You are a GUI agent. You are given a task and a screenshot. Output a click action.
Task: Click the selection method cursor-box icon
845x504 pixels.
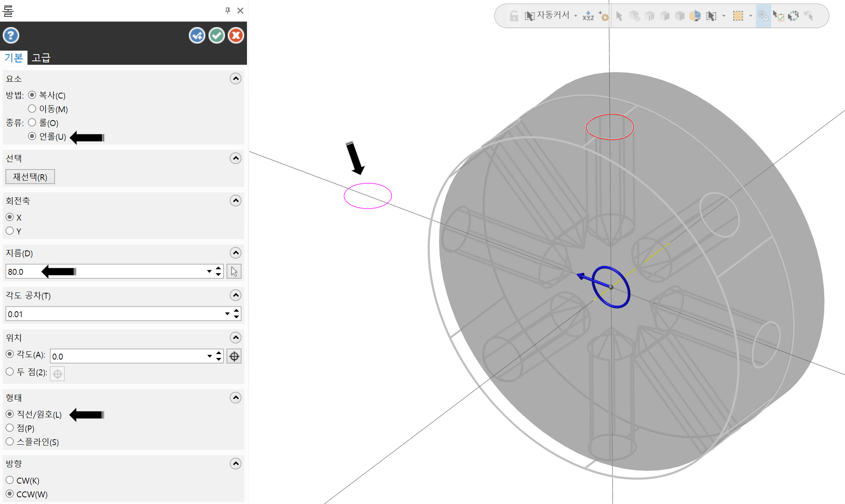point(711,16)
